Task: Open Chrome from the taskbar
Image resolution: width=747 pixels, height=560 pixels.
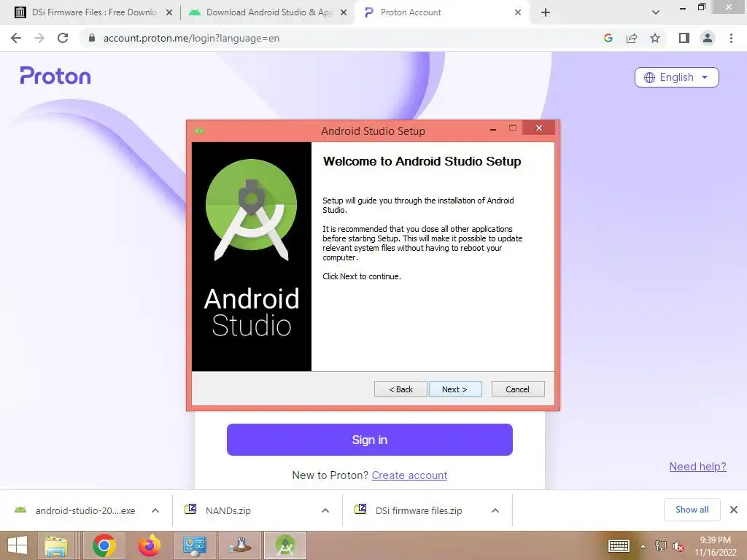Action: coord(104,545)
